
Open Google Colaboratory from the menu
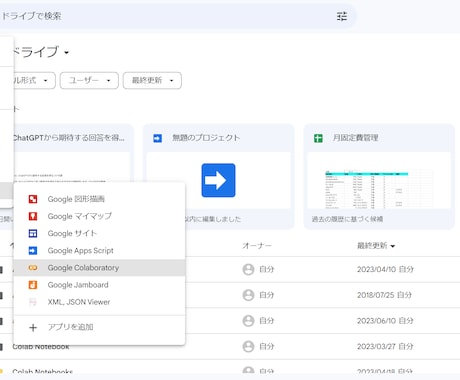tap(99, 268)
